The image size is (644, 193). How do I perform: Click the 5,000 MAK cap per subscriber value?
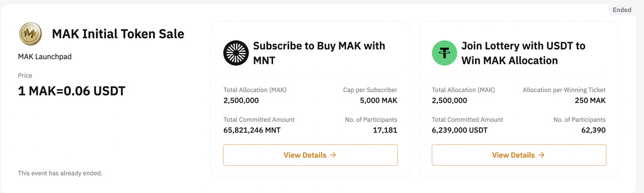(379, 100)
